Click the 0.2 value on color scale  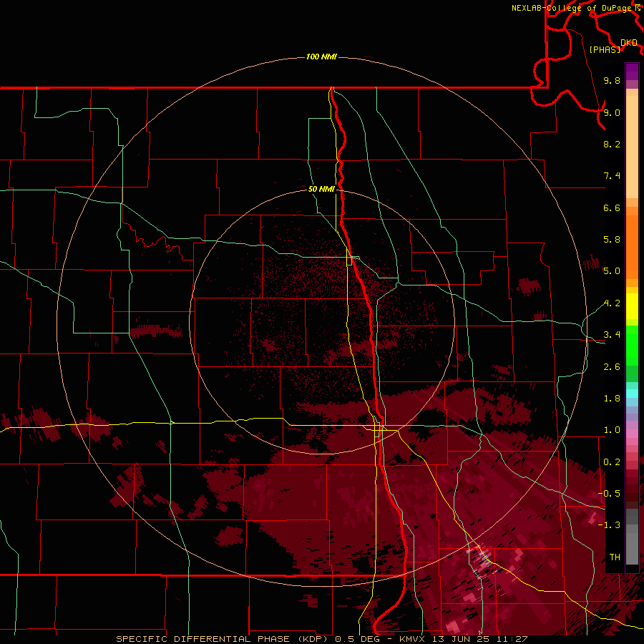click(x=612, y=462)
